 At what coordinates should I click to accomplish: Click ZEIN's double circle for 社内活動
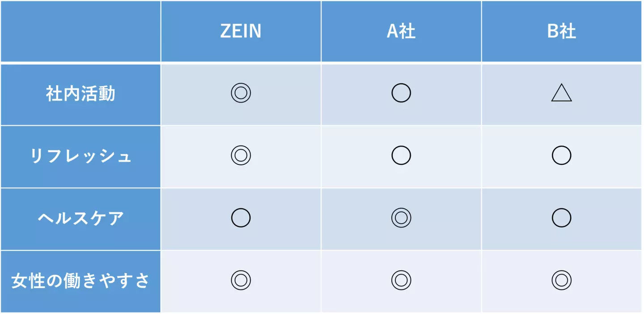241,93
